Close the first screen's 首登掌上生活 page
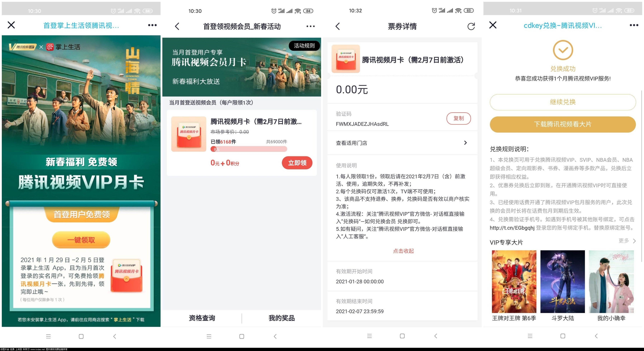 pyautogui.click(x=11, y=25)
